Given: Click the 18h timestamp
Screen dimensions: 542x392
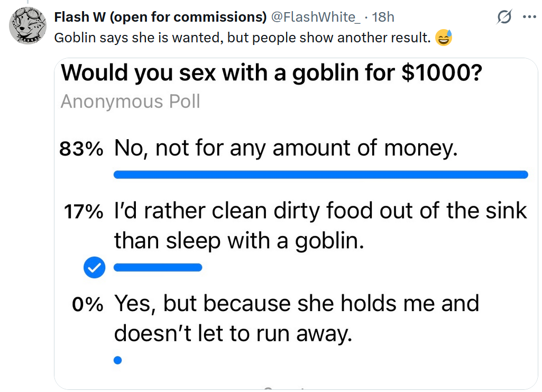Looking at the screenshot, I should pyautogui.click(x=383, y=17).
